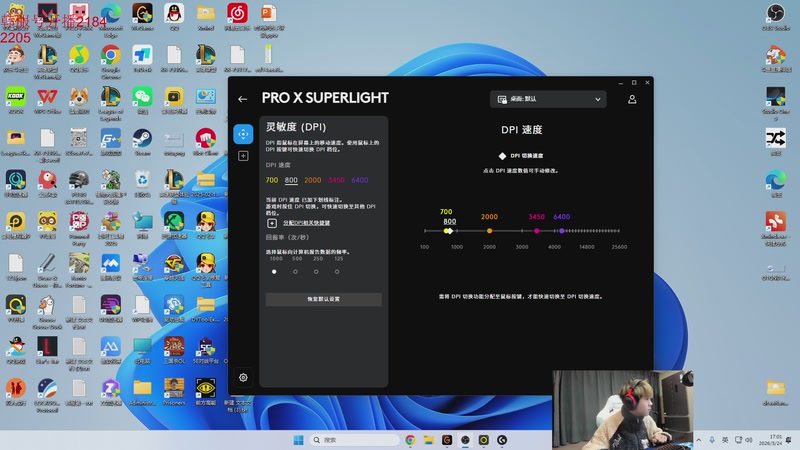Image resolution: width=800 pixels, height=450 pixels.
Task: Select the PUBG helmet desktop icon
Action: (79, 187)
